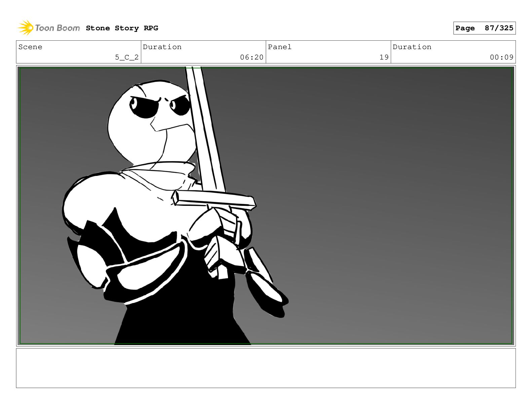Click the 'Page 87/325' page indicator

pyautogui.click(x=484, y=28)
